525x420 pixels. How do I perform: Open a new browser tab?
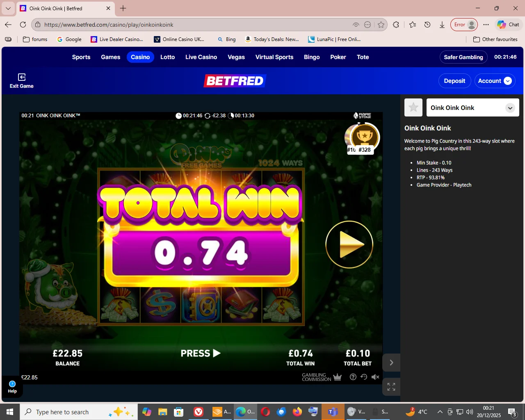[123, 8]
